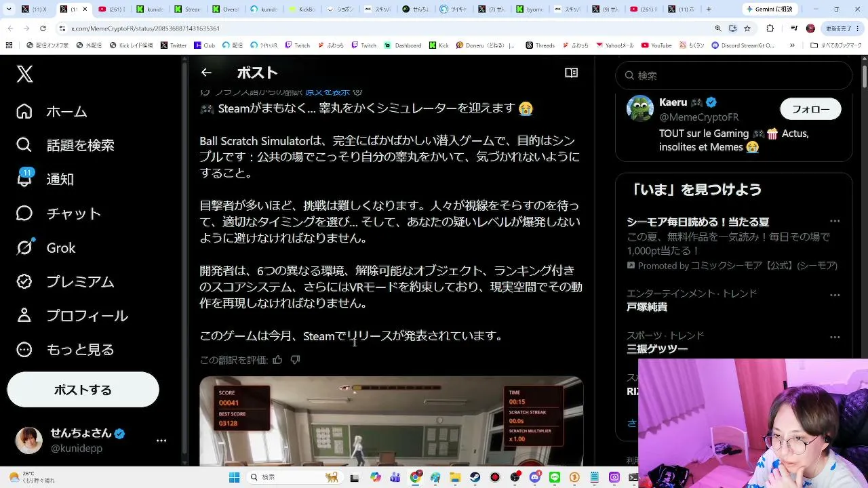Open the Yahoo!メール bookmark
Image resolution: width=868 pixels, height=488 pixels.
pyautogui.click(x=615, y=45)
